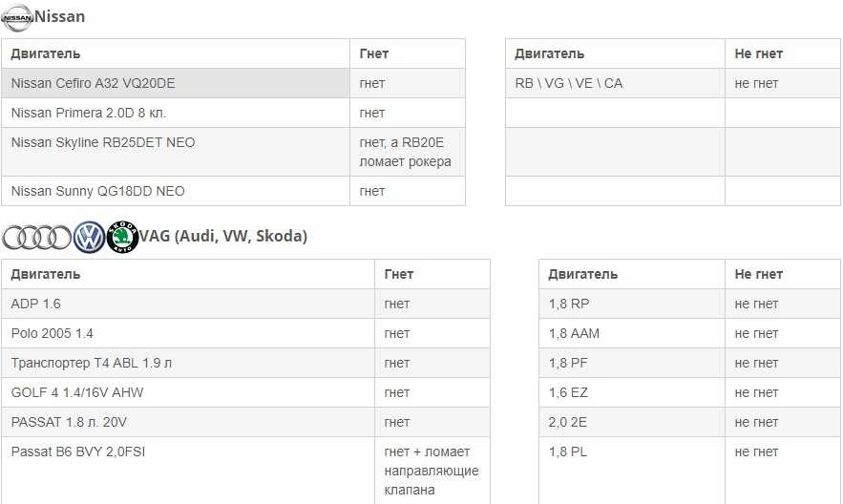Select the Passat B6 BVY 2,0FSI cell
The height and width of the screenshot is (504, 843).
(188, 471)
